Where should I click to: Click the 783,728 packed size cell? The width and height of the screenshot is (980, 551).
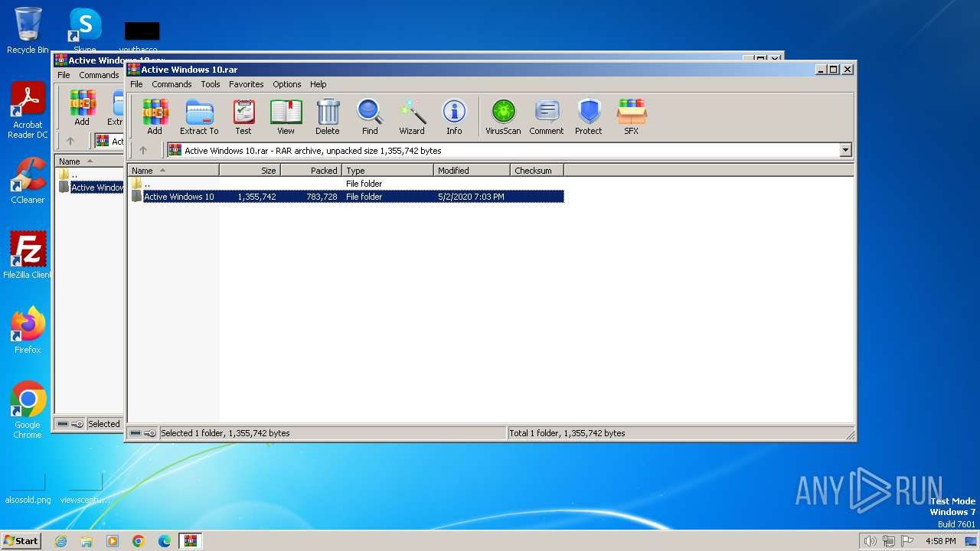pos(322,197)
